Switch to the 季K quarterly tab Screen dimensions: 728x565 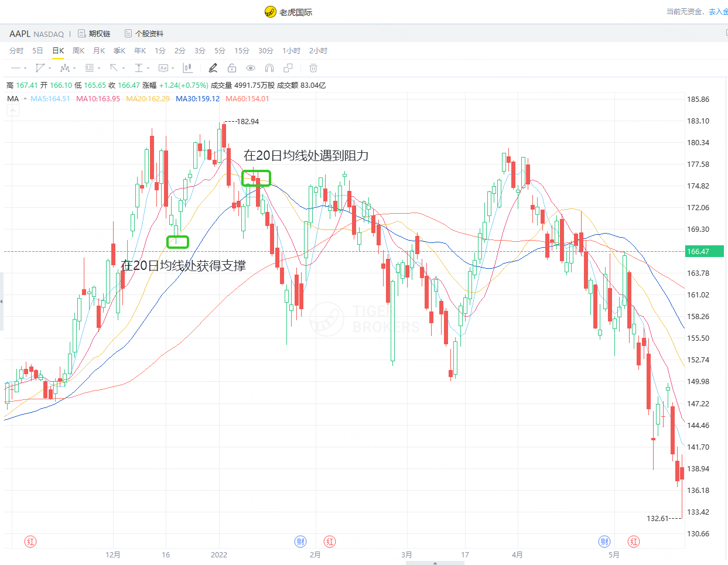pos(119,51)
